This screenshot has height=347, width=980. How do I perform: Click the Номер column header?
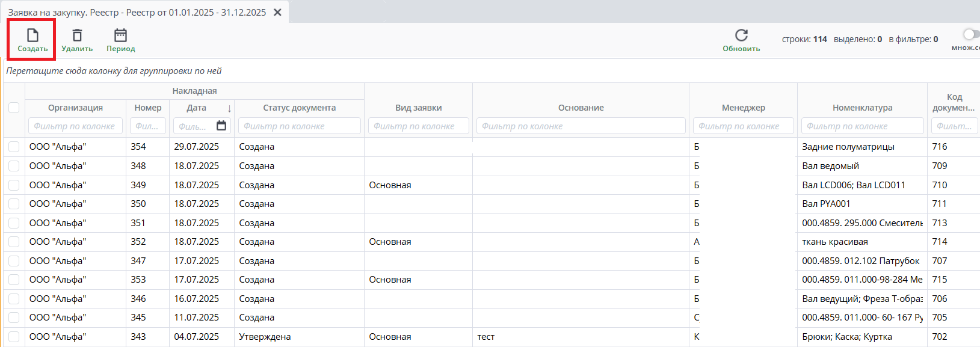tap(148, 108)
